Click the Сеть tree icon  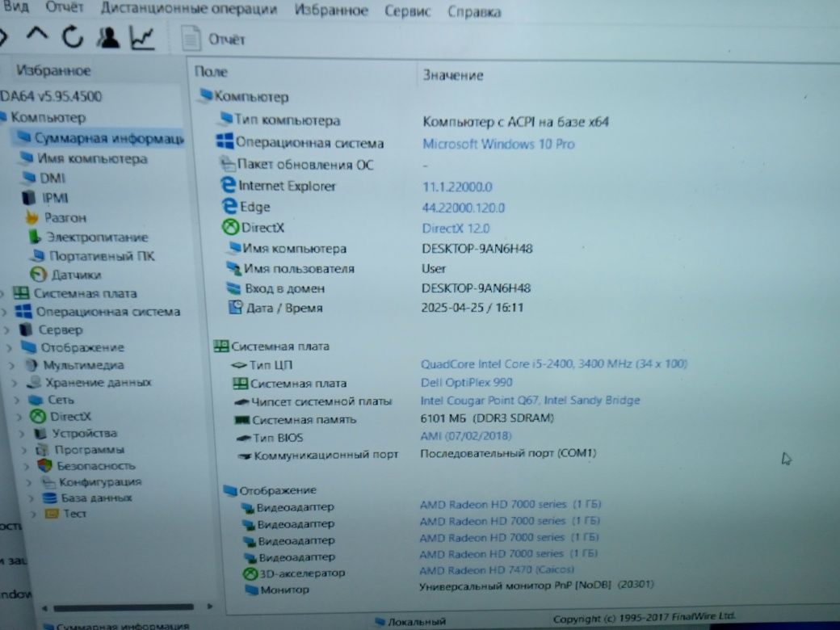tap(36, 400)
